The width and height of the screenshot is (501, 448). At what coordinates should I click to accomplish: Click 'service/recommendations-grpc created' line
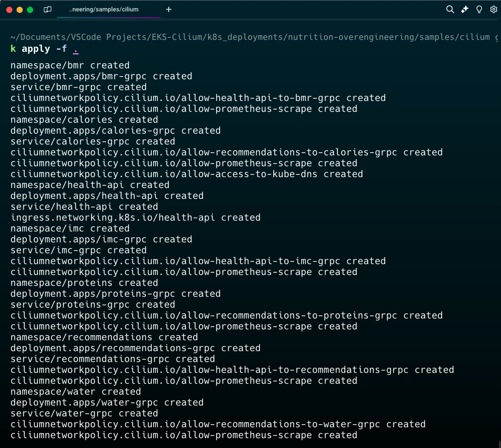(113, 359)
